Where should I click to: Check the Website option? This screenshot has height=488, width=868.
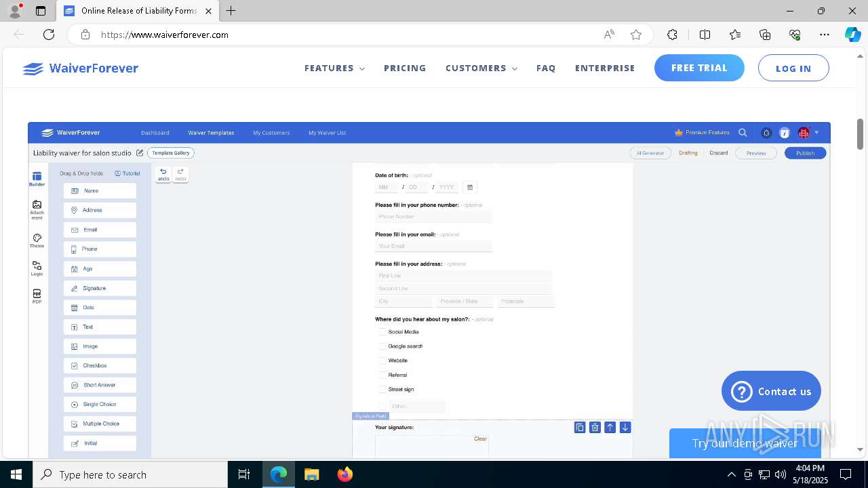coord(382,361)
